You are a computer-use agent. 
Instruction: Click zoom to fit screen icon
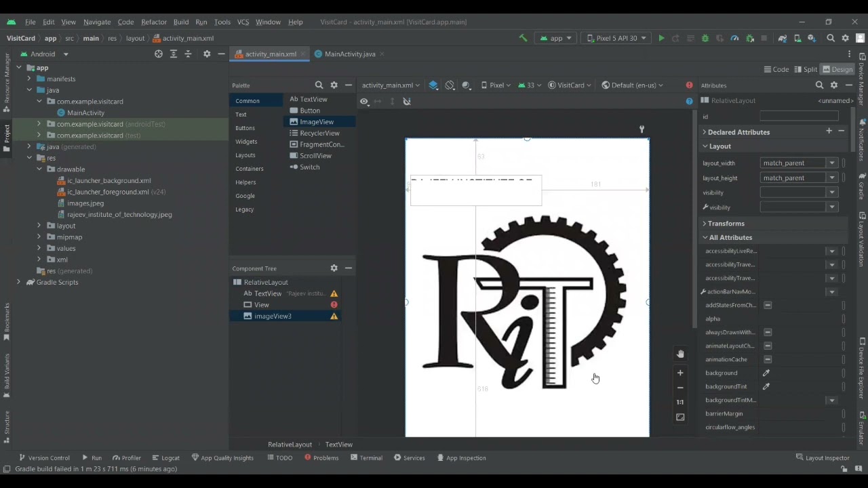pos(680,417)
